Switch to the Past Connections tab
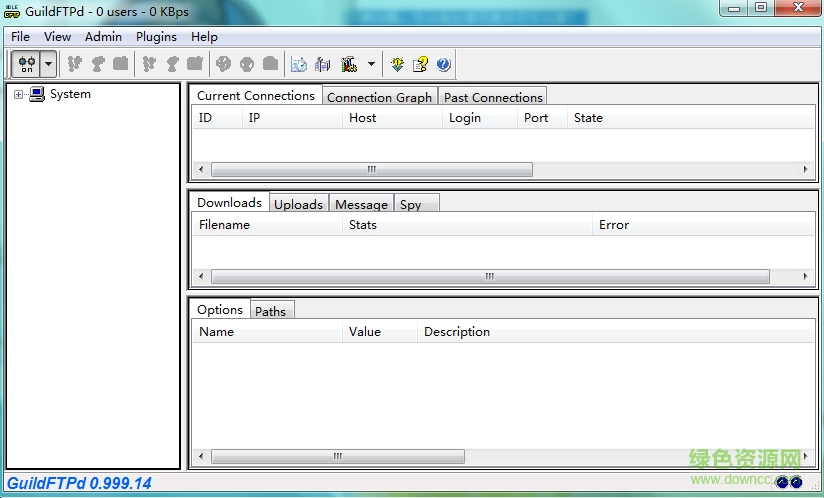Screen dimensions: 824x498 (x=493, y=97)
